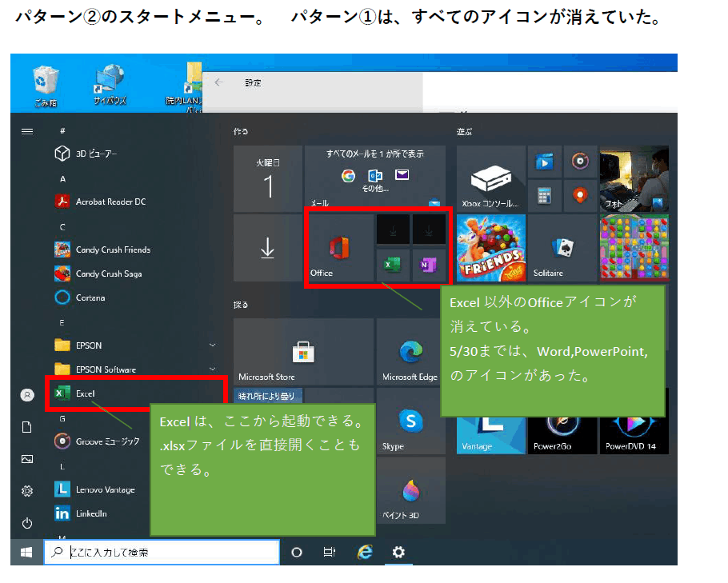Click the back arrow in 設定 window
This screenshot has height=583, width=728.
(x=218, y=82)
